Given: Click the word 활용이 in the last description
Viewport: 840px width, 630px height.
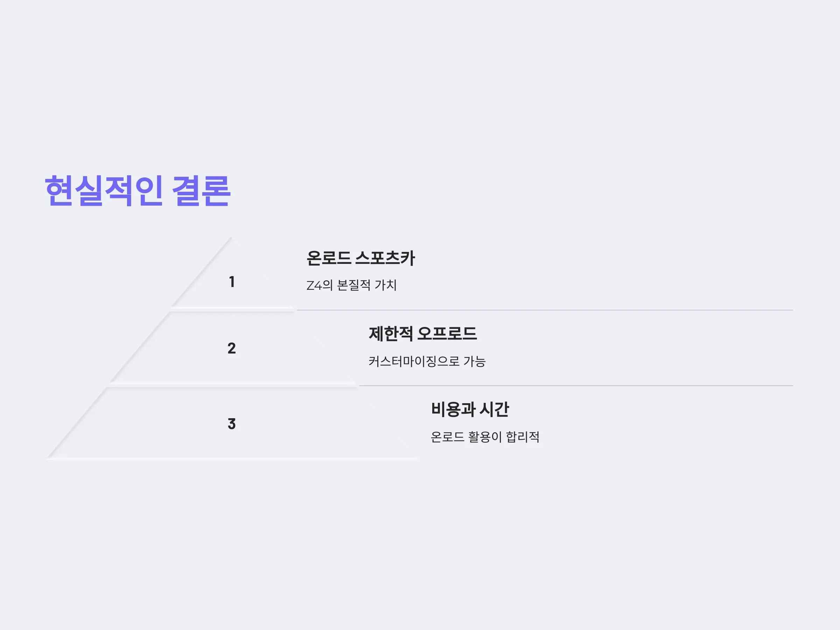Looking at the screenshot, I should pos(485,437).
